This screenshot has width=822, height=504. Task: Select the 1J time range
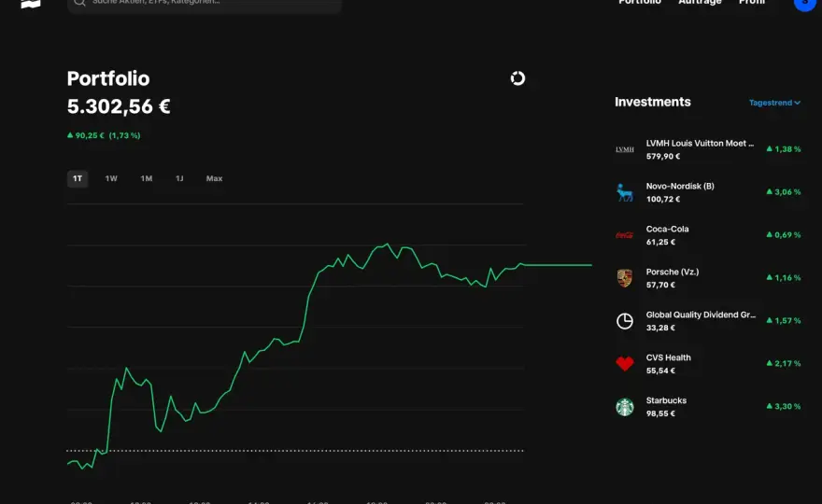(x=179, y=178)
